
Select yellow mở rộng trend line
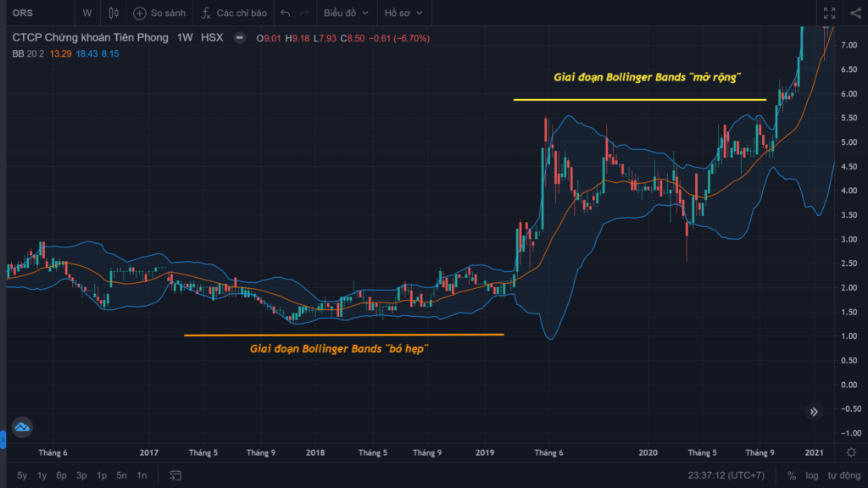[x=640, y=100]
